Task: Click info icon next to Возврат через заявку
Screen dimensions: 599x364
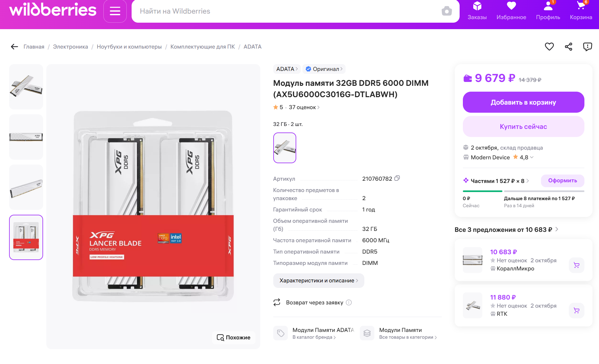Action: pyautogui.click(x=349, y=302)
